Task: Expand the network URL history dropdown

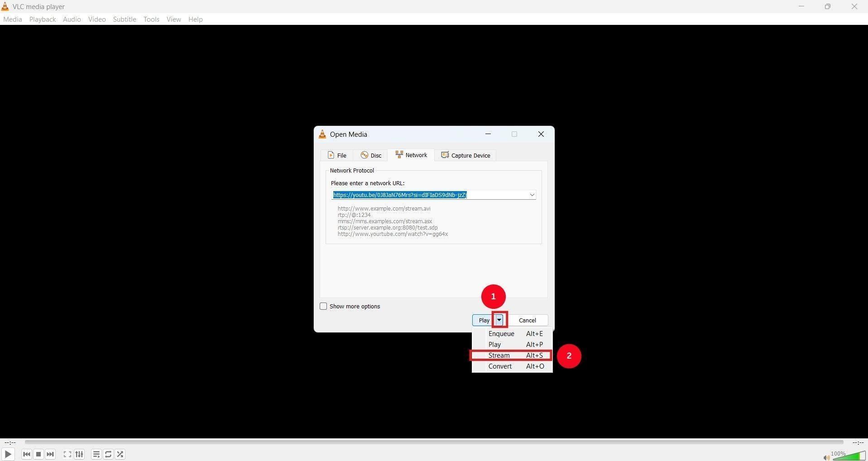Action: coord(532,195)
